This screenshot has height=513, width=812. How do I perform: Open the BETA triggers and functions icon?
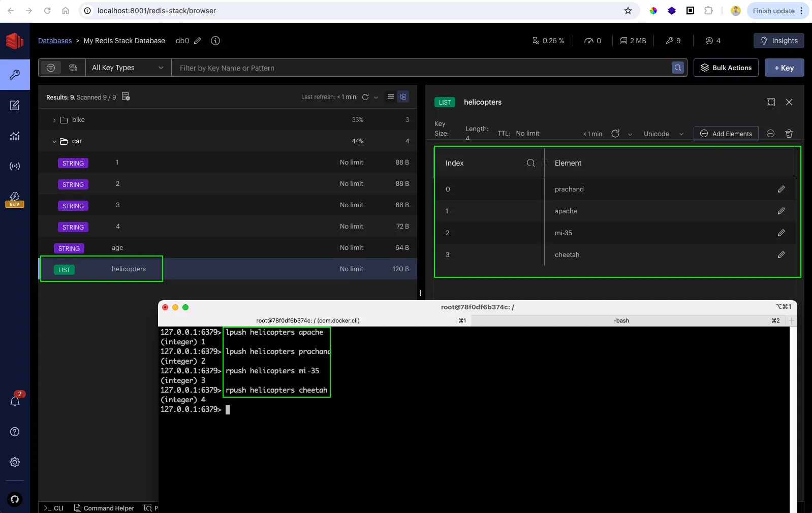tap(15, 199)
